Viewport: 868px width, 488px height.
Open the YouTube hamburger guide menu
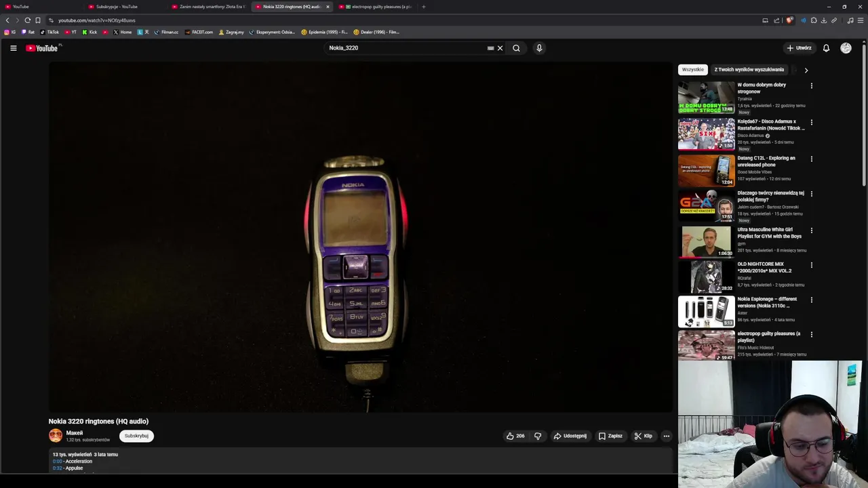point(13,48)
